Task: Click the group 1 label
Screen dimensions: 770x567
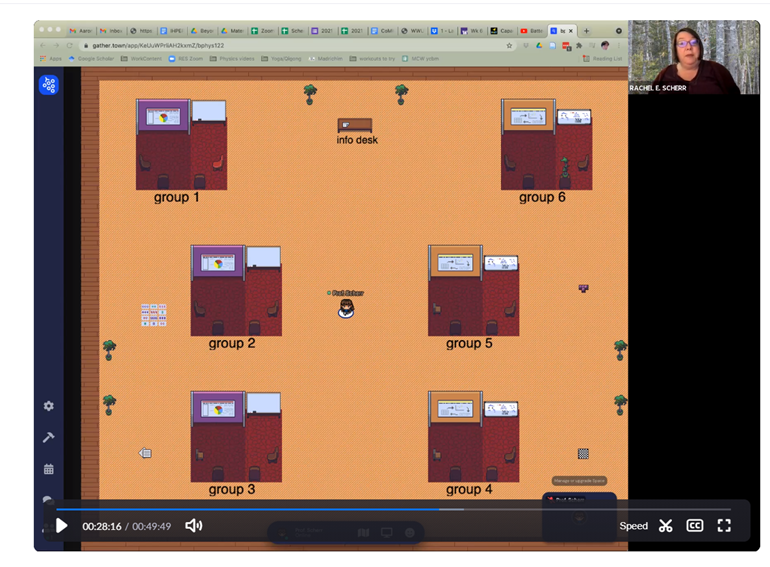Action: [176, 197]
